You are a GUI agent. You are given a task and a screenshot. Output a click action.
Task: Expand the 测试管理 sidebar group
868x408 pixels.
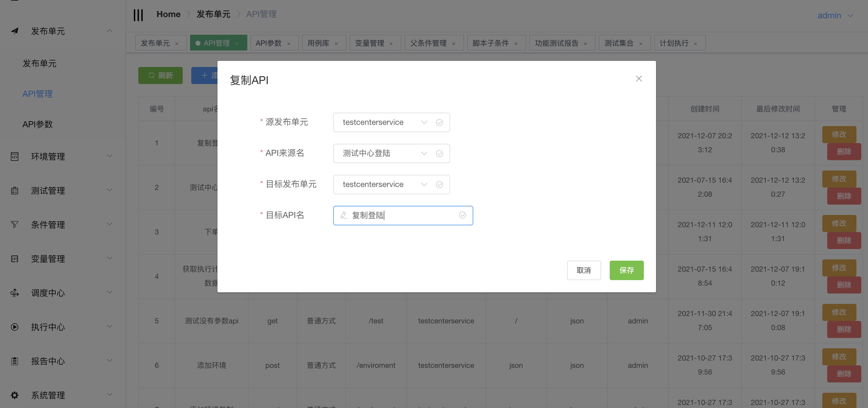coord(110,190)
